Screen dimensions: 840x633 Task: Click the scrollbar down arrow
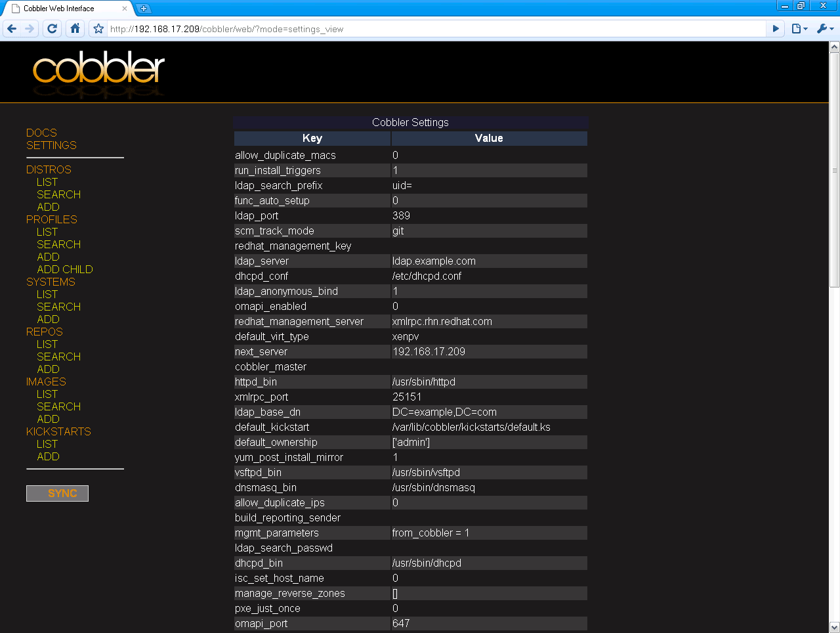[835, 627]
